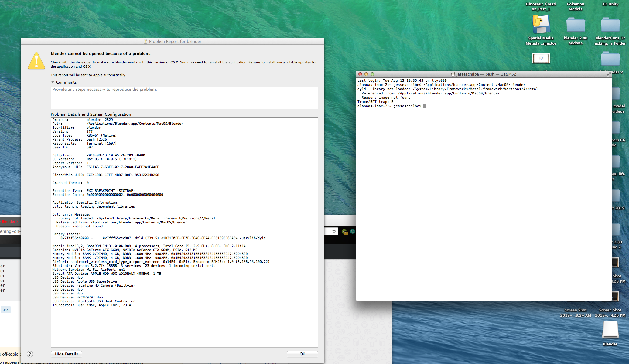Toggle Terminal zoom with the green button
Viewport: 629px width, 364px height.
[373, 74]
